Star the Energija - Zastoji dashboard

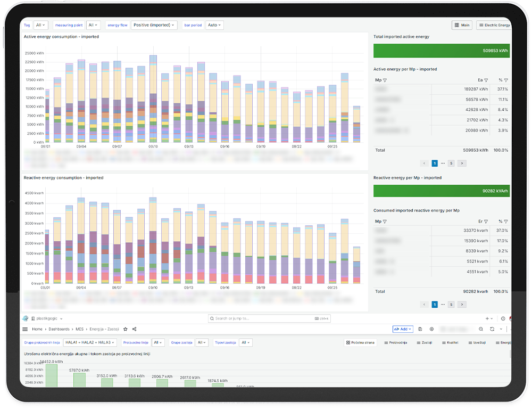[126, 329]
